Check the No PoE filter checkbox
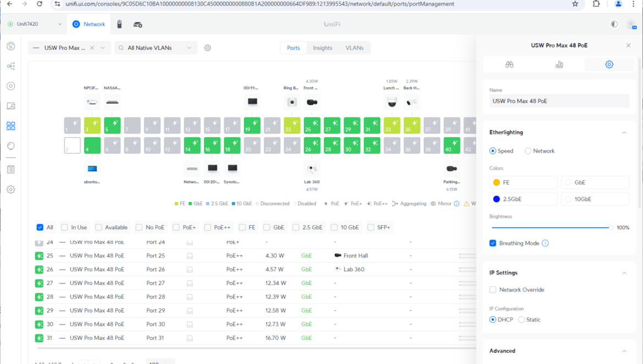This screenshot has height=364, width=643. pyautogui.click(x=139, y=227)
